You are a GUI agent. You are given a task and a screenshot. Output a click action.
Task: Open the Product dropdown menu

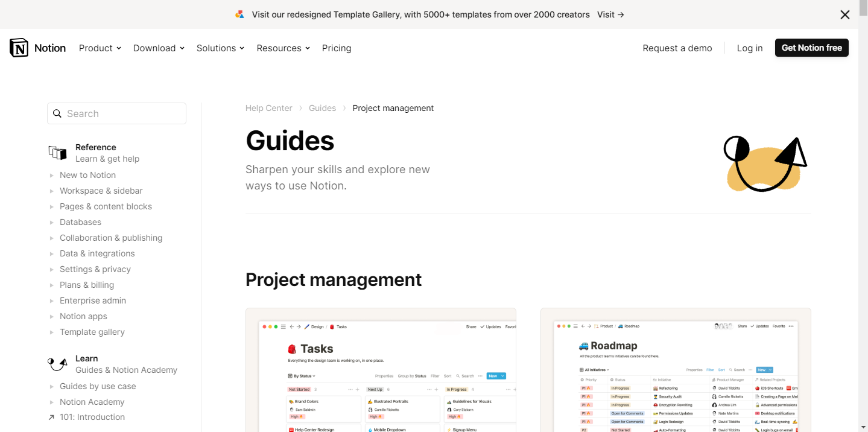point(100,48)
